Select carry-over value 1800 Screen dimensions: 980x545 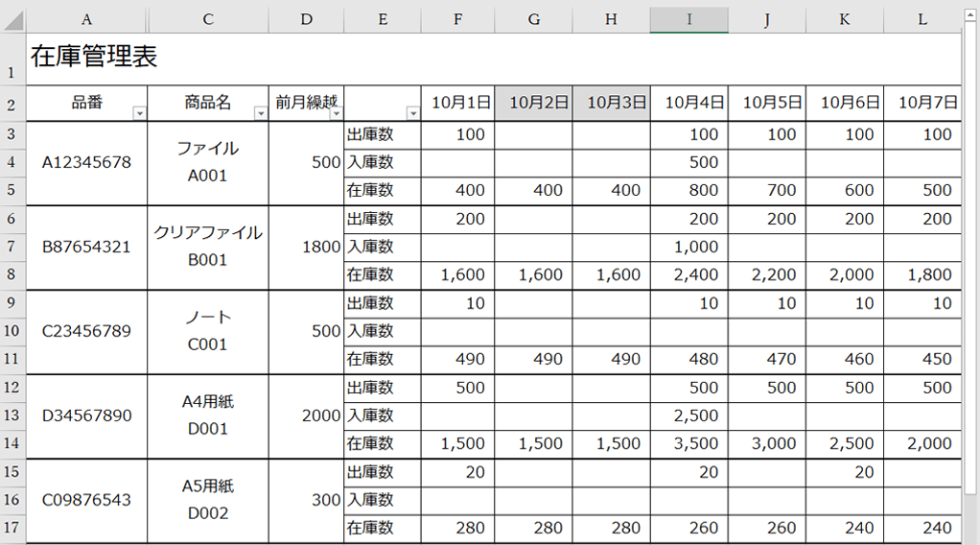coord(306,248)
